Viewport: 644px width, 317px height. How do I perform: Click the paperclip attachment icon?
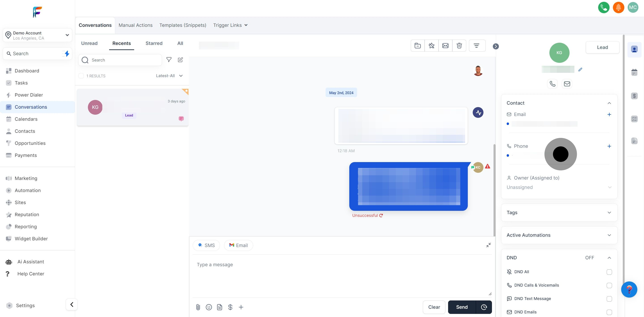(x=198, y=307)
